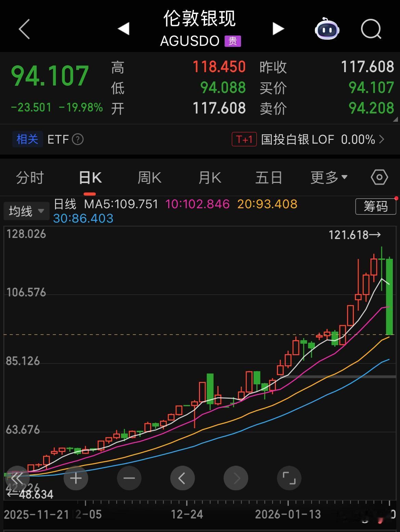Switch to the 五日 tab
Image resolution: width=400 pixels, height=532 pixels.
[269, 178]
